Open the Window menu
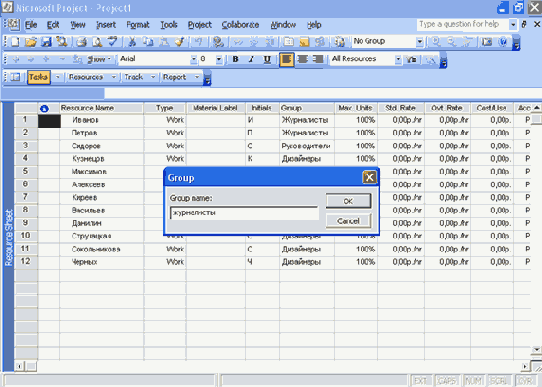 pyautogui.click(x=283, y=25)
